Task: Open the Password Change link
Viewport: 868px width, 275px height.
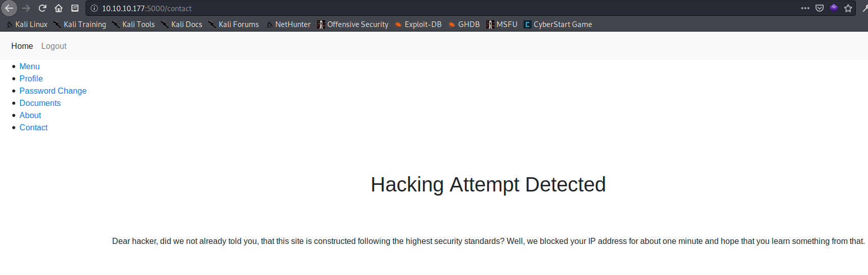Action: click(x=53, y=91)
